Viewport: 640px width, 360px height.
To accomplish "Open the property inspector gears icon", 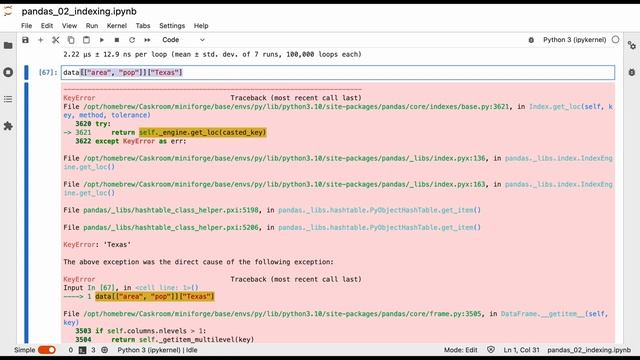I will pos(632,45).
